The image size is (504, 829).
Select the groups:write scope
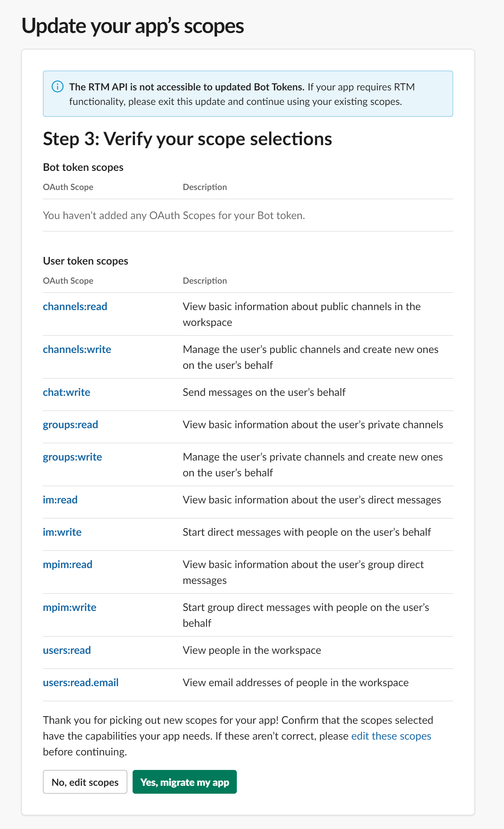pyautogui.click(x=72, y=457)
